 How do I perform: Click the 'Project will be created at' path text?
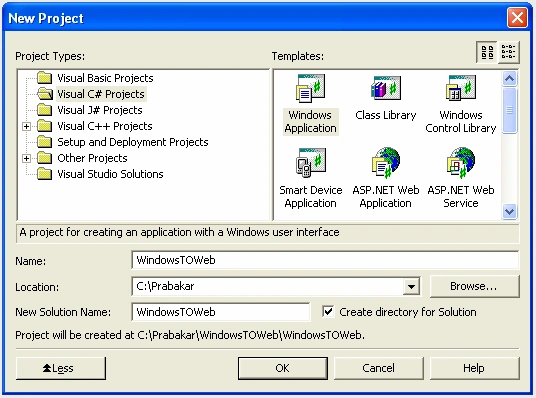190,335
